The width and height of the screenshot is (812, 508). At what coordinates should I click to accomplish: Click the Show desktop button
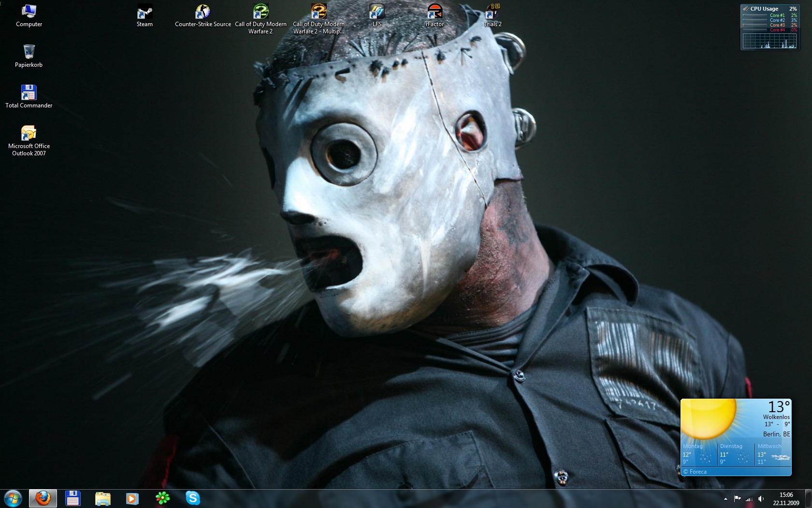click(x=808, y=499)
